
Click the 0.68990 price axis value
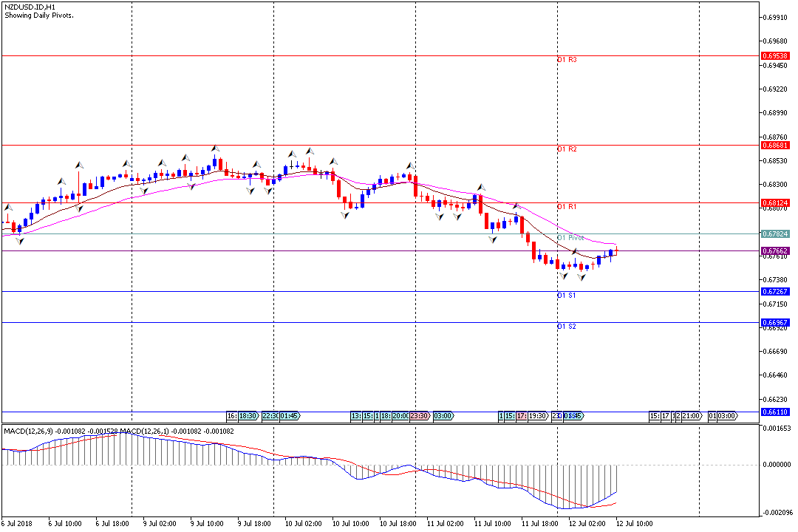point(775,113)
